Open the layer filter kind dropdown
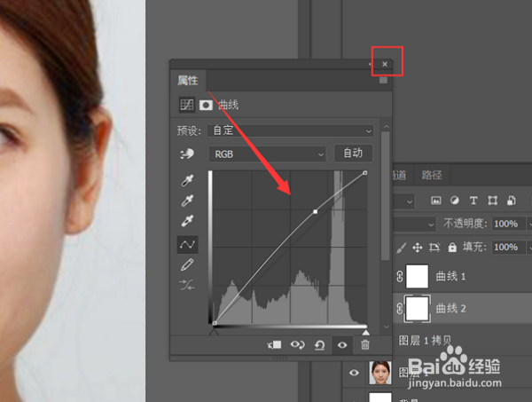The width and height of the screenshot is (532, 402). 404,201
